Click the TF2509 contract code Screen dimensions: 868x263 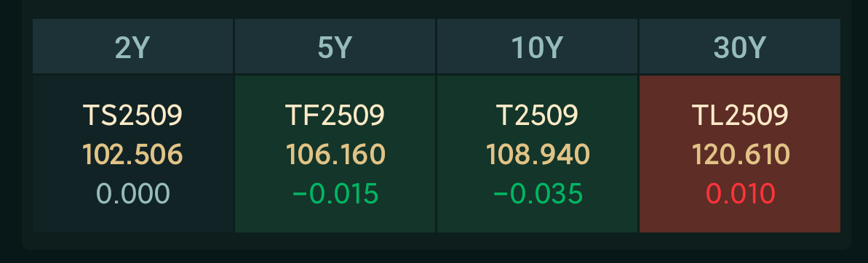tap(335, 116)
